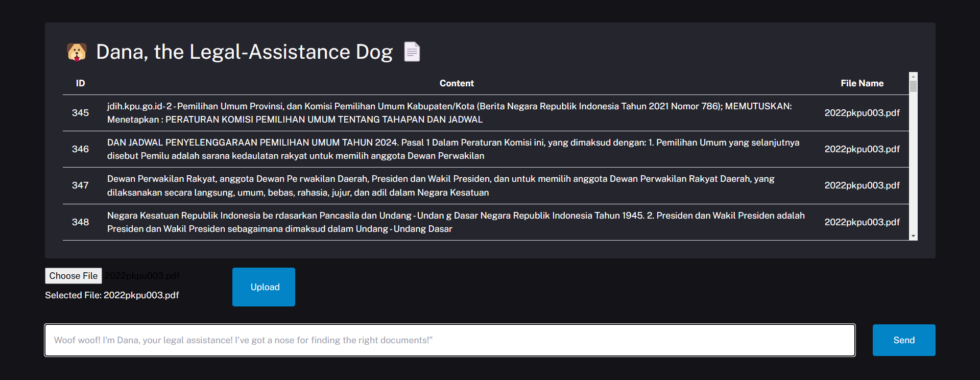Click the table's vertical scrollbar thumb
Image resolution: width=980 pixels, height=380 pixels.
pyautogui.click(x=913, y=86)
